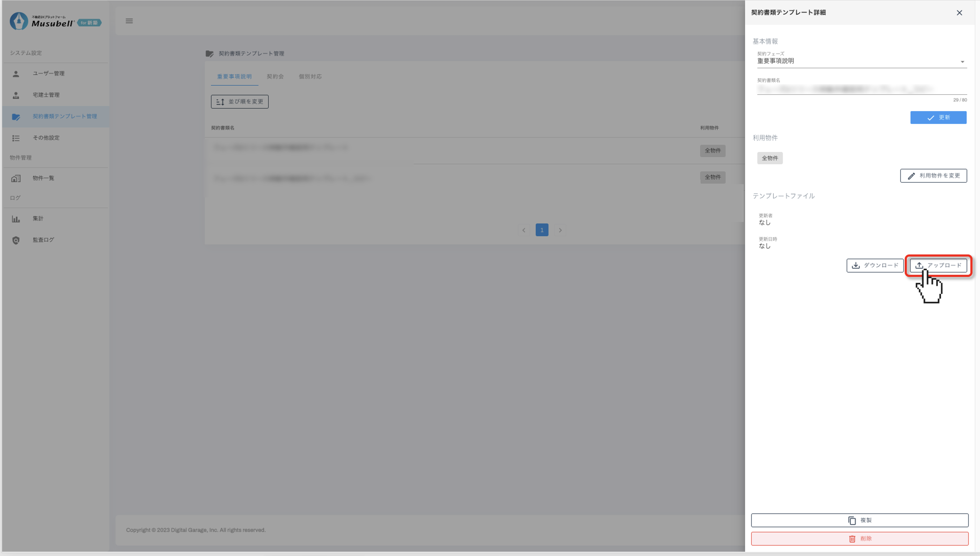The height and width of the screenshot is (556, 980).
Task: Click 利用物件を変更 pencil button
Action: tap(933, 176)
